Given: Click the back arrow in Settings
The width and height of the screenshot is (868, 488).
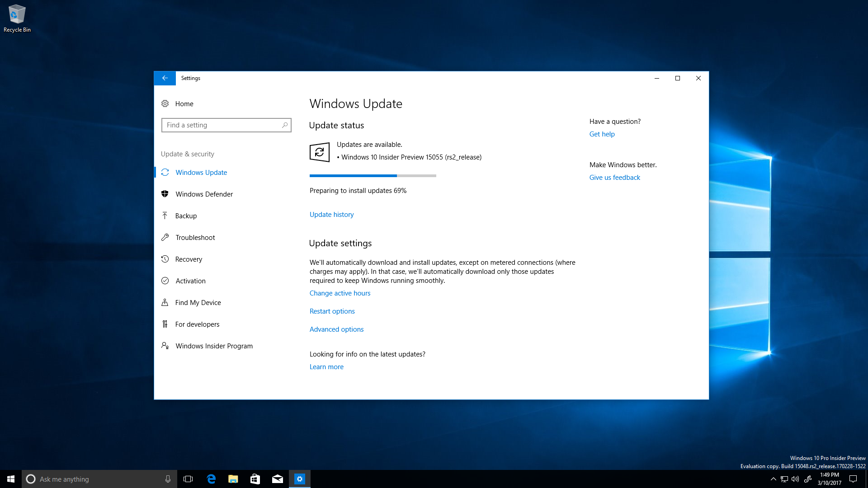Looking at the screenshot, I should coord(165,78).
